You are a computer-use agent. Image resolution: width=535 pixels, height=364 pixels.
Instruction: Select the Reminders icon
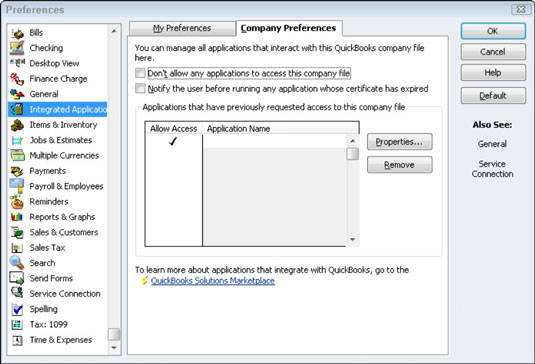[x=17, y=202]
